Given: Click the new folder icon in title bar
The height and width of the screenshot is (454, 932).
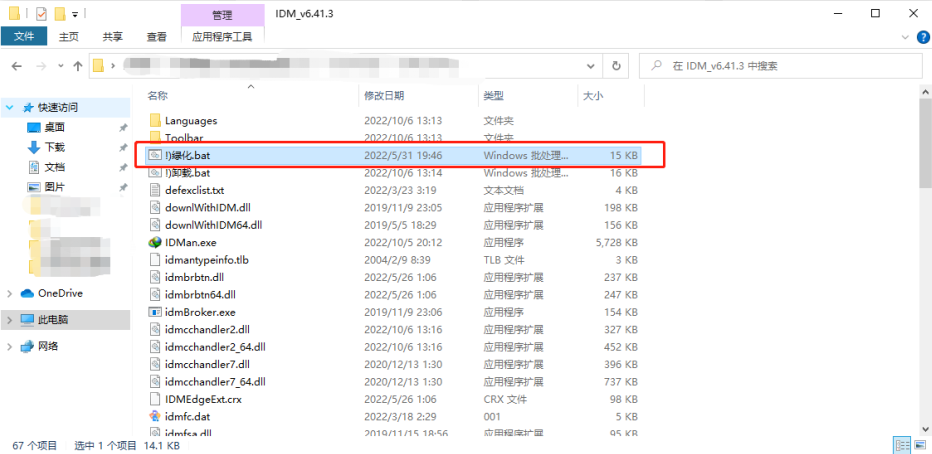Looking at the screenshot, I should pyautogui.click(x=59, y=14).
